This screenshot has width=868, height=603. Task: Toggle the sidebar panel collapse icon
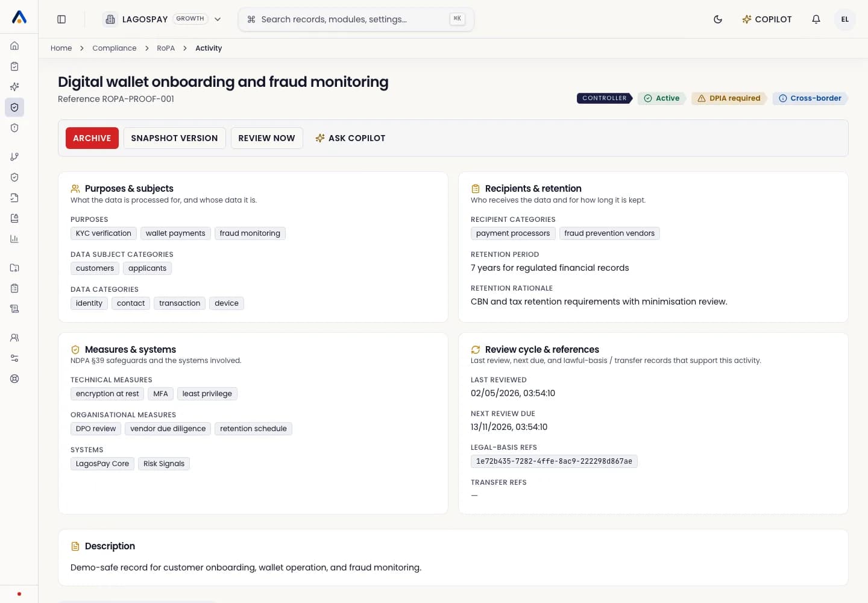pyautogui.click(x=61, y=19)
